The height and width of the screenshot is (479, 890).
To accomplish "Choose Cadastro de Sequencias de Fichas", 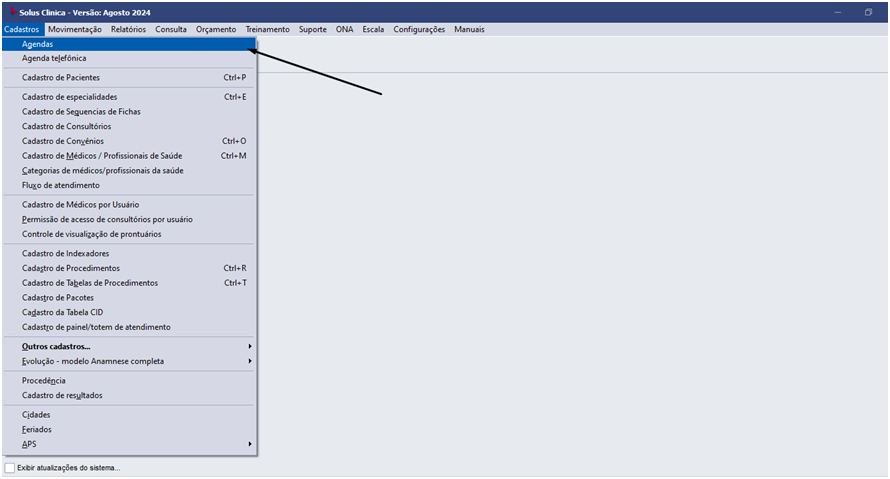I will (129, 112).
